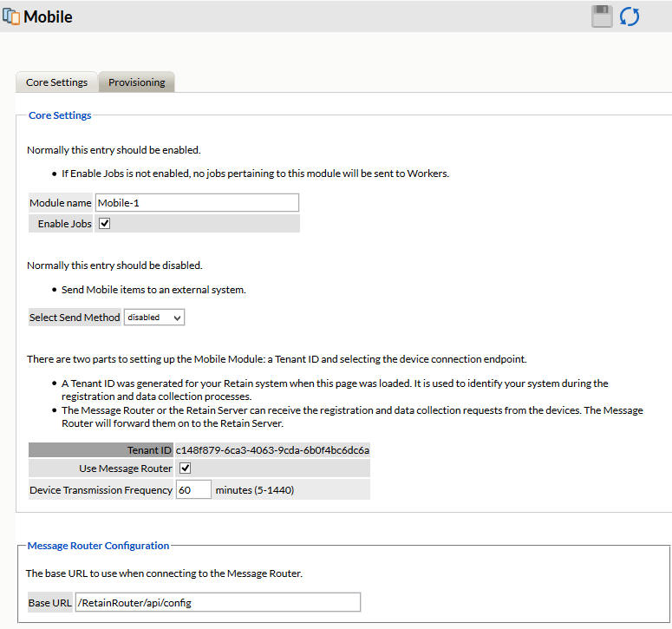Click the Use Message Router label
Viewport: 672px width, 629px height.
126,468
